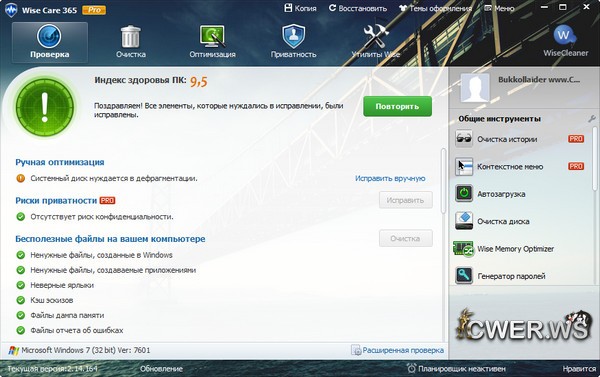Click the Исправить вручную link
The height and width of the screenshot is (377, 600).
(x=390, y=178)
